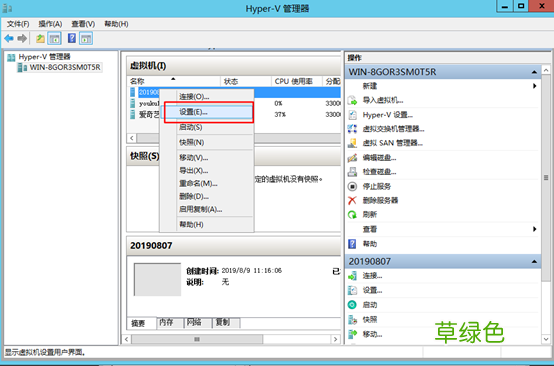Choose 移动(V)... from context menu
554x366 pixels.
(207, 158)
